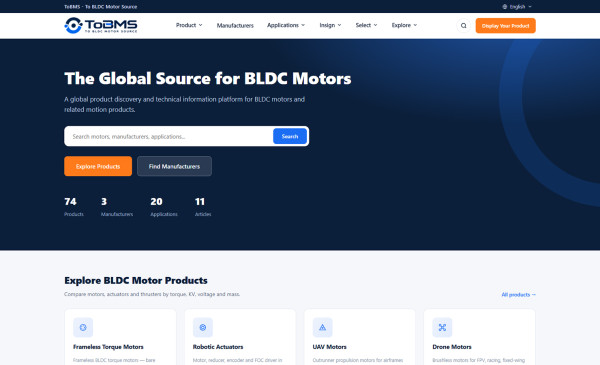The image size is (600, 365).
Task: Go to the Manufacturers nav item
Action: (x=235, y=26)
